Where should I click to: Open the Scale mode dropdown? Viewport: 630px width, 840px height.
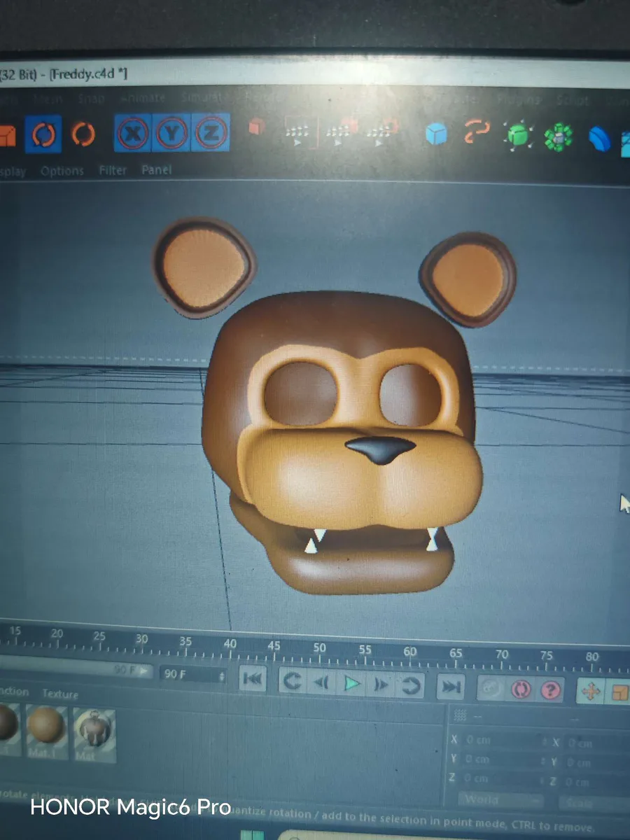tap(594, 803)
